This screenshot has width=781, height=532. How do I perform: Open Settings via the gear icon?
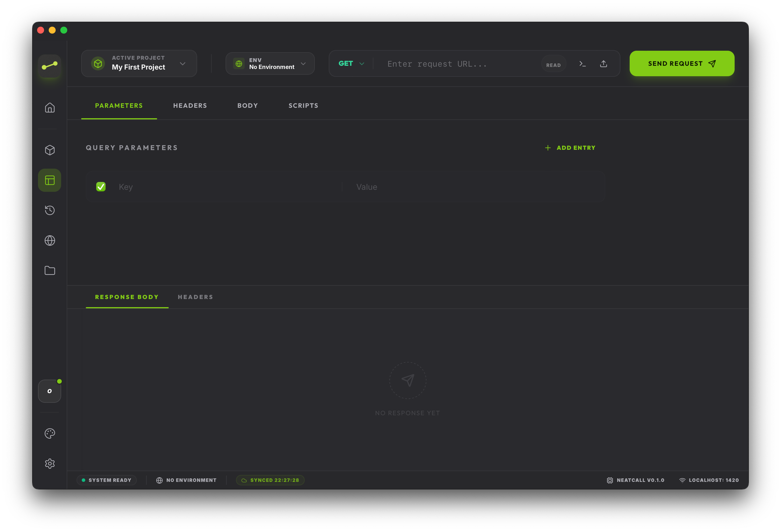50,464
